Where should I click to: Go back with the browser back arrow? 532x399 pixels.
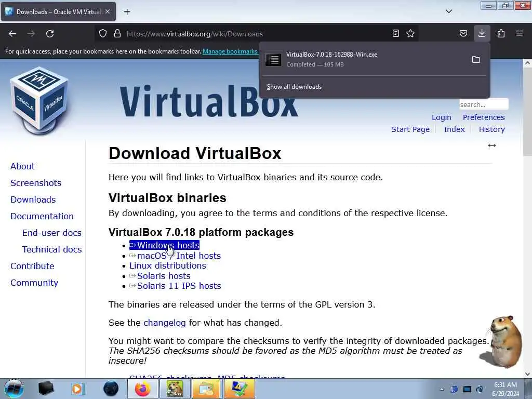click(12, 34)
